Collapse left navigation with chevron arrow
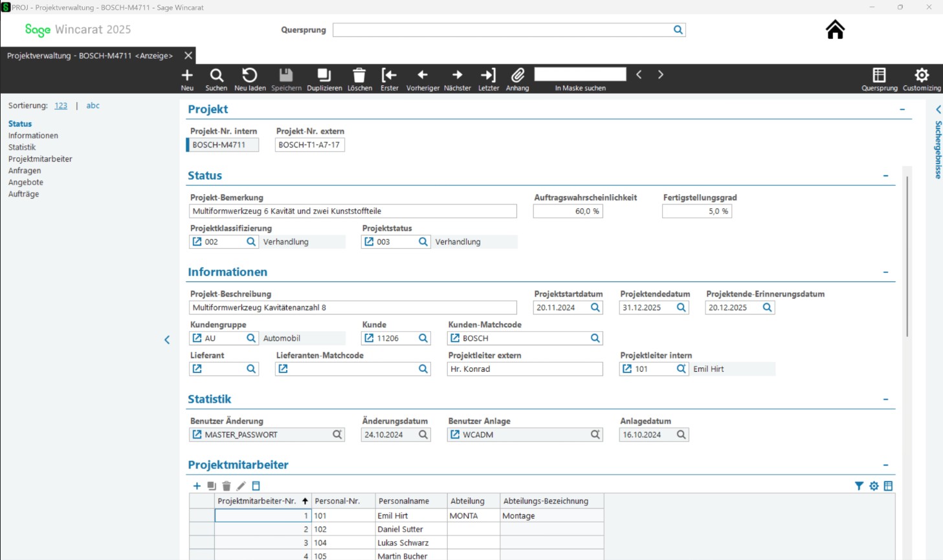Viewport: 943px width, 560px height. tap(167, 339)
